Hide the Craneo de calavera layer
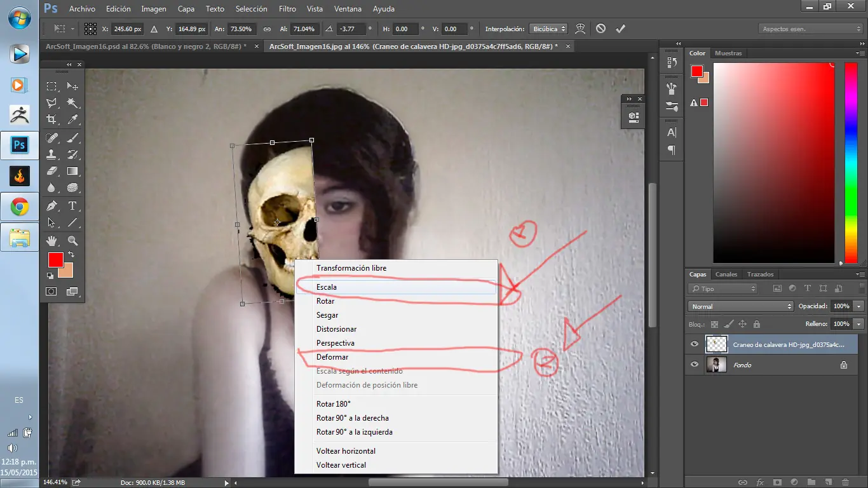Viewport: 868px width, 488px height. coord(695,344)
